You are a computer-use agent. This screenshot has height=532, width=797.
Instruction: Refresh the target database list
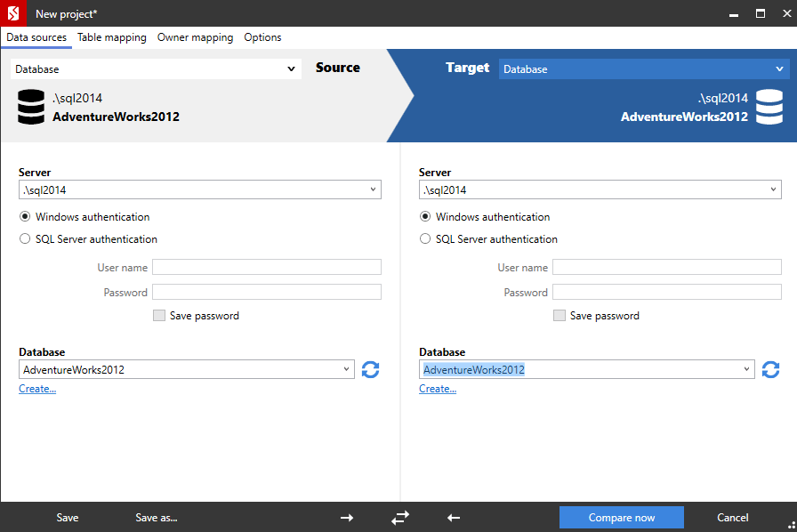pyautogui.click(x=770, y=370)
